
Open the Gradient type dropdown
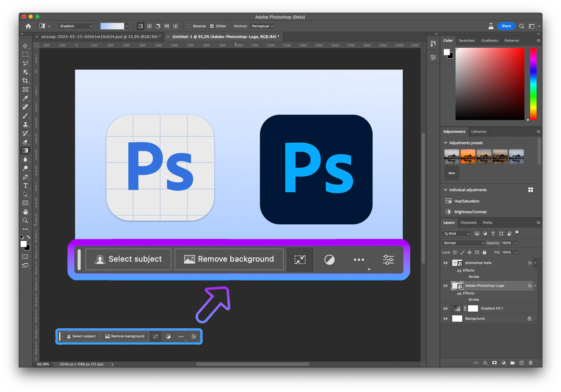point(76,26)
